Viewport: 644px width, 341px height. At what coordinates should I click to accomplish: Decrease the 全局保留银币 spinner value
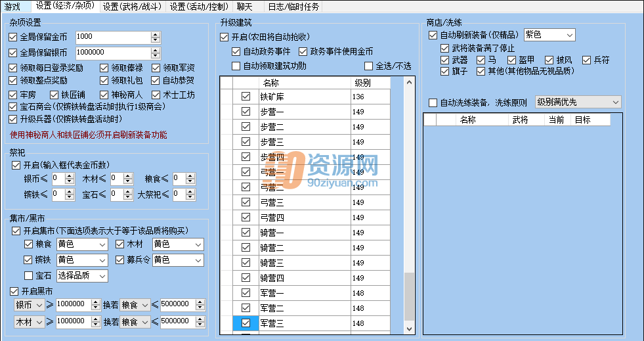pyautogui.click(x=155, y=56)
